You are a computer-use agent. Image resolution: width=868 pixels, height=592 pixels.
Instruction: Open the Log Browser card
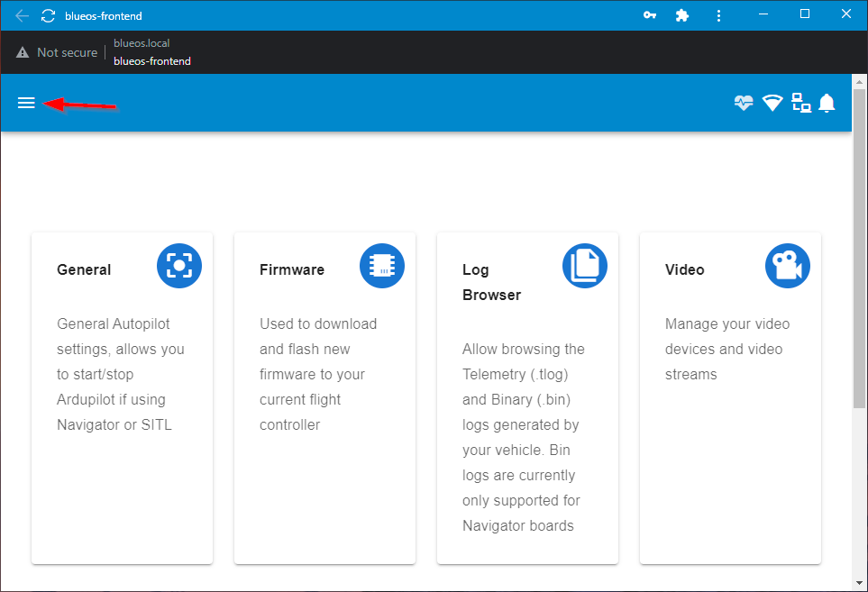coord(527,396)
